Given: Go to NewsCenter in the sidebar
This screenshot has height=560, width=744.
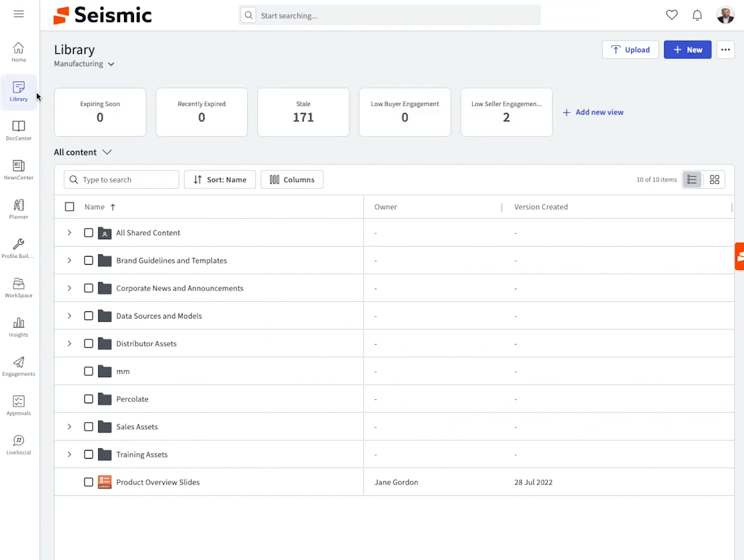Looking at the screenshot, I should (19, 169).
